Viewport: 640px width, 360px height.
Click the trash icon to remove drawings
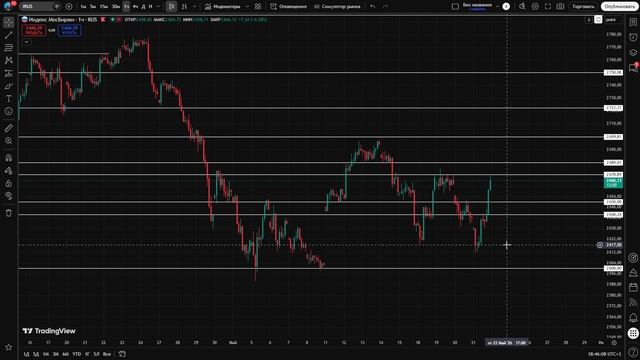coord(9,213)
